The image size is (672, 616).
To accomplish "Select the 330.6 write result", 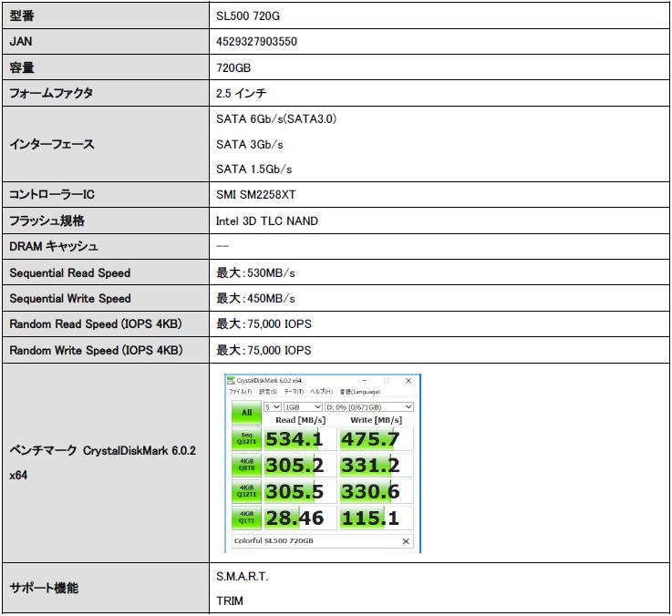I will pyautogui.click(x=376, y=491).
